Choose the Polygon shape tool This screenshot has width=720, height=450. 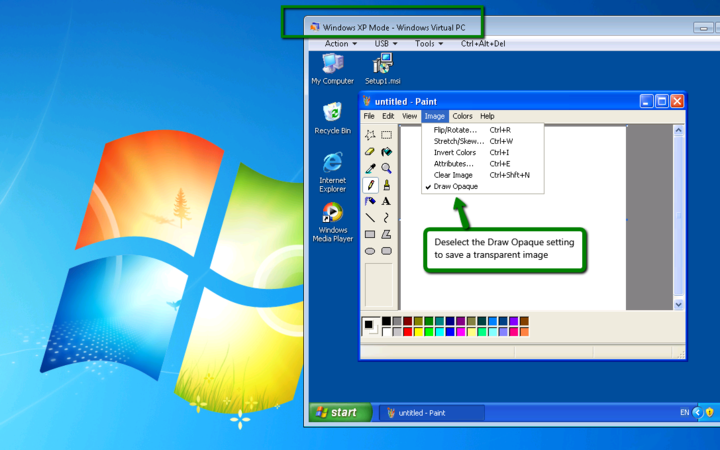coord(387,234)
